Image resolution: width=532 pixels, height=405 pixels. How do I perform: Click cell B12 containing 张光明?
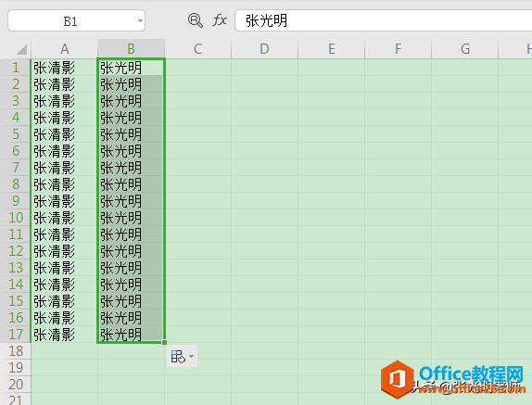pos(131,250)
